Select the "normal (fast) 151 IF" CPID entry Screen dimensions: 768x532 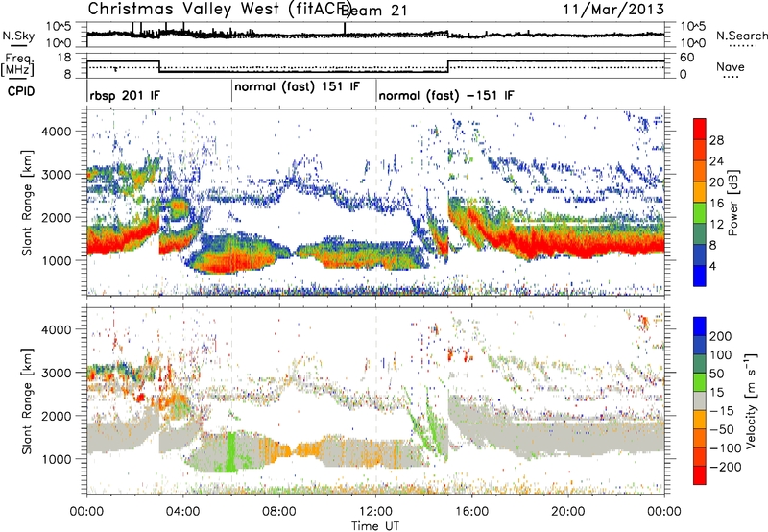coord(297,87)
